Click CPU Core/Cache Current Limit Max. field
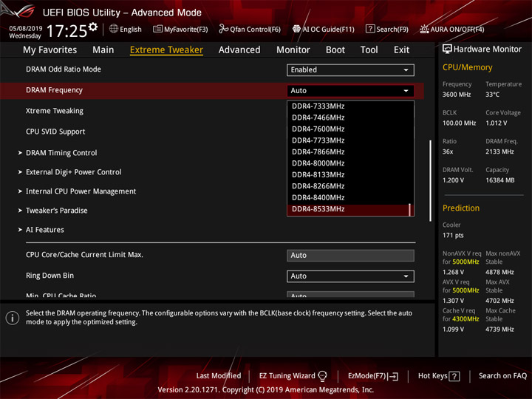Image resolution: width=532 pixels, height=399 pixels. pyautogui.click(x=350, y=256)
